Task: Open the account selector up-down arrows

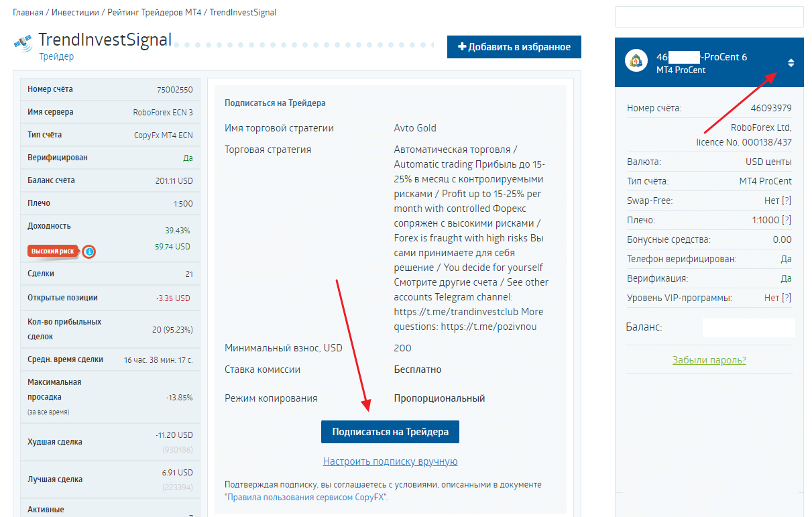Action: (791, 63)
